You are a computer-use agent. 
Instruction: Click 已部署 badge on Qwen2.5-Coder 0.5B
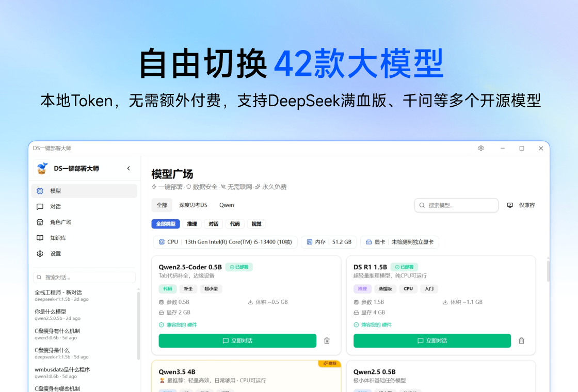click(x=239, y=267)
